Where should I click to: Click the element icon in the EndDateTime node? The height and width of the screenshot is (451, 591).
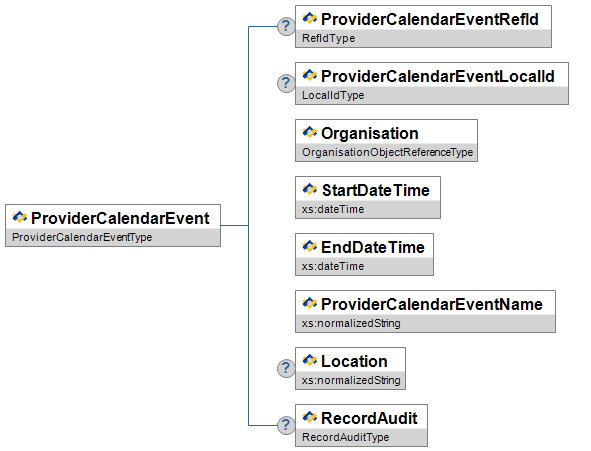[x=310, y=246]
